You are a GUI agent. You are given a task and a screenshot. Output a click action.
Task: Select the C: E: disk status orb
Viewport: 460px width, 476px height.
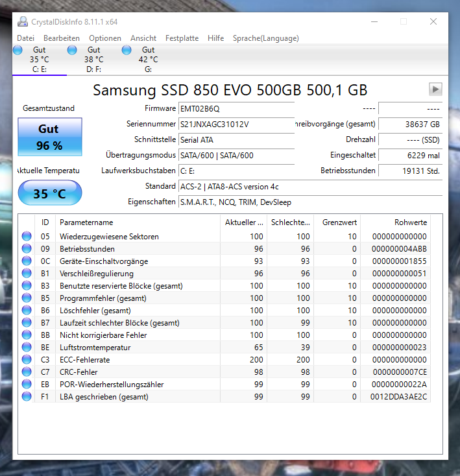18,50
